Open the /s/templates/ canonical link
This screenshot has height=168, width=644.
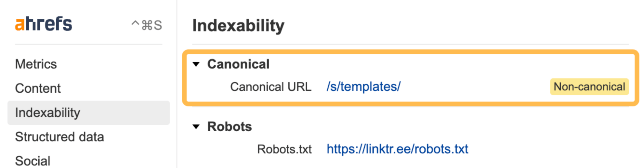pyautogui.click(x=363, y=87)
